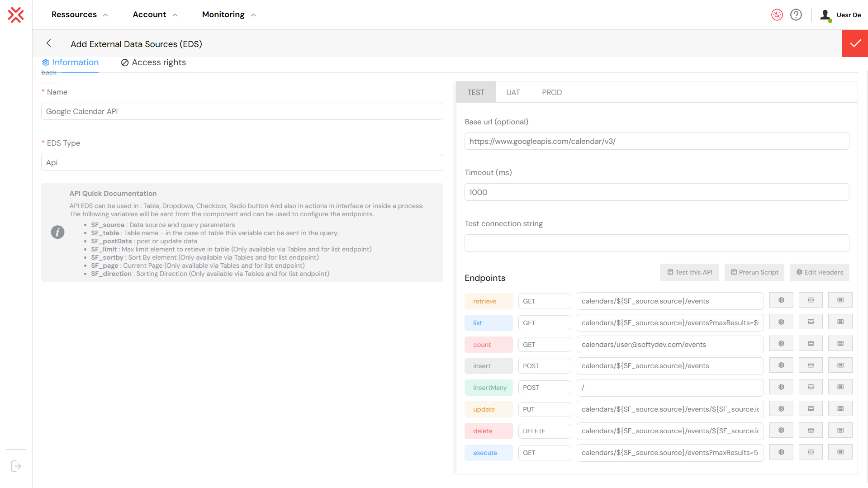Open the Uesr De profile avatar
868x488 pixels.
coord(825,15)
